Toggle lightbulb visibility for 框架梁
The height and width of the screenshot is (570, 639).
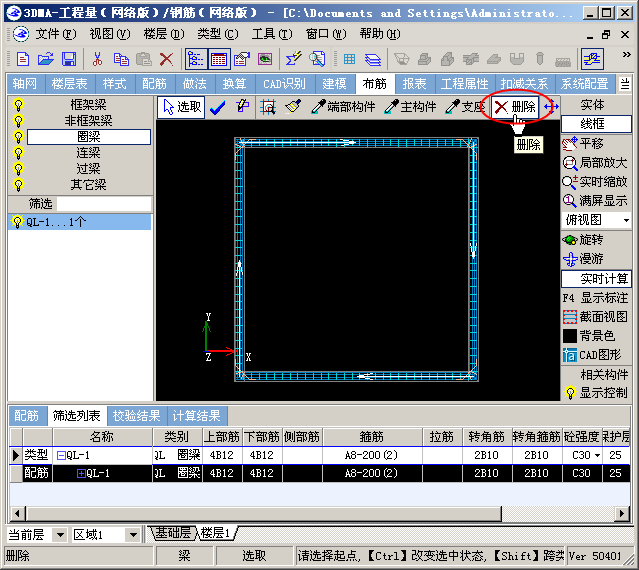pos(17,104)
